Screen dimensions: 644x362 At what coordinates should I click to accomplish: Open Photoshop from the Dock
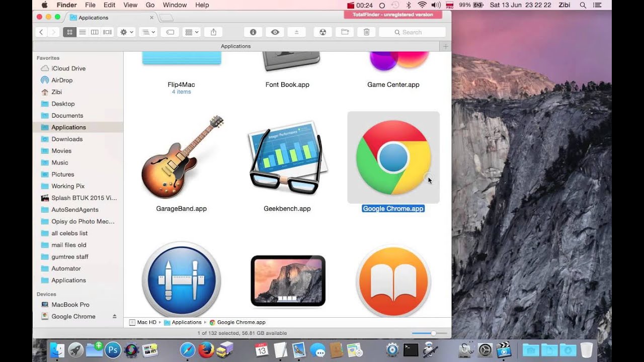click(x=113, y=350)
